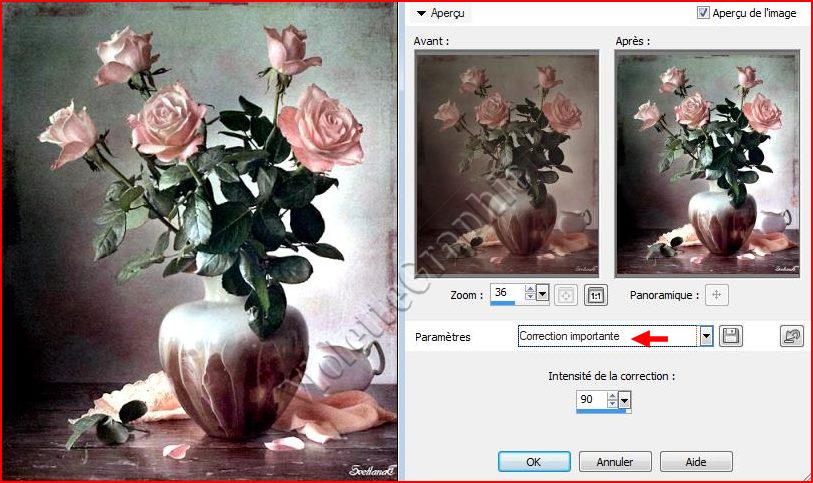Screen dimensions: 813x483
Task: Click the OK button
Action: (534, 462)
